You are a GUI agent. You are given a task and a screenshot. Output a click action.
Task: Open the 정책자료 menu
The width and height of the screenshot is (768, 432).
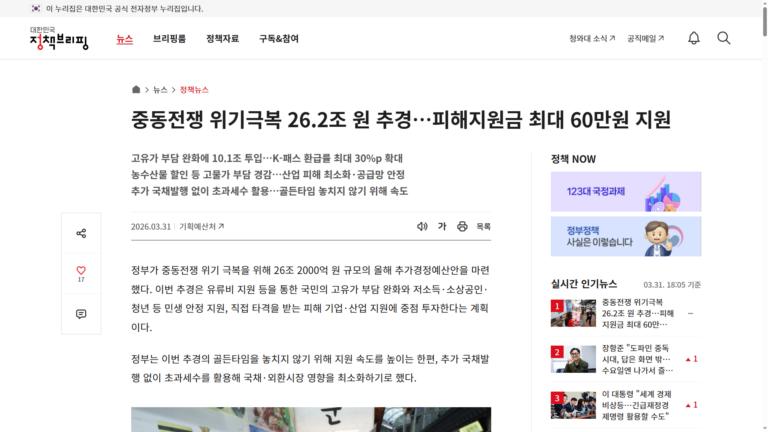[222, 39]
